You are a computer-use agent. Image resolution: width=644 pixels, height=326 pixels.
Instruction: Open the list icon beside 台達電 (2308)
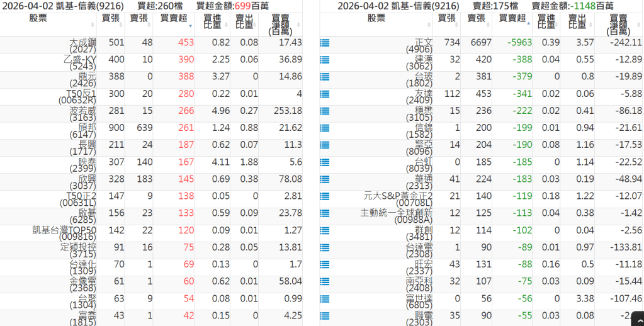click(x=325, y=247)
